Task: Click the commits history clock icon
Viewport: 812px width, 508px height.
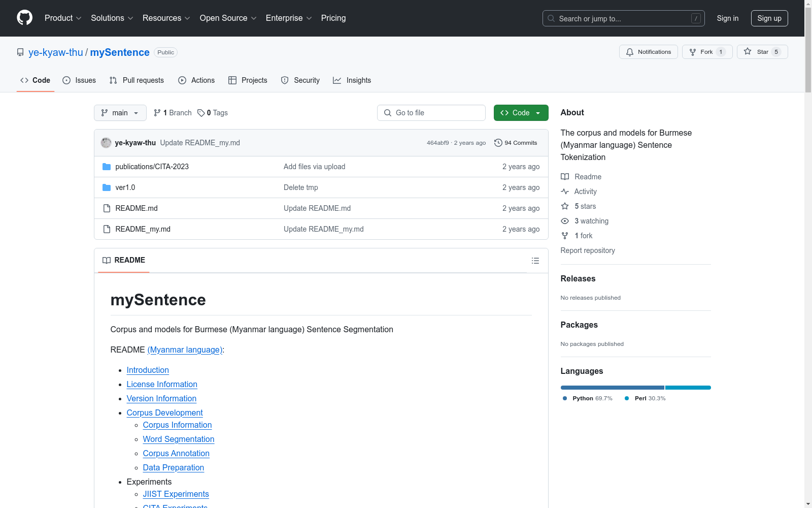Action: pos(498,143)
